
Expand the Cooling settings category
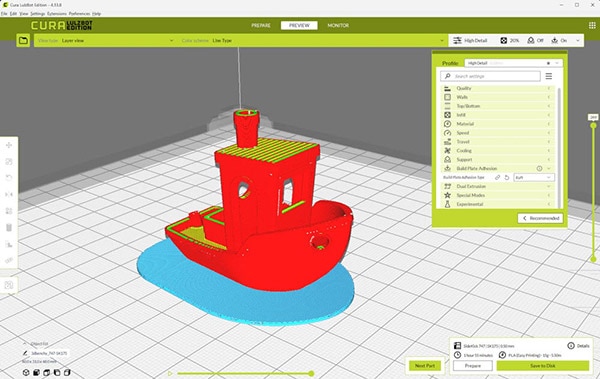498,151
